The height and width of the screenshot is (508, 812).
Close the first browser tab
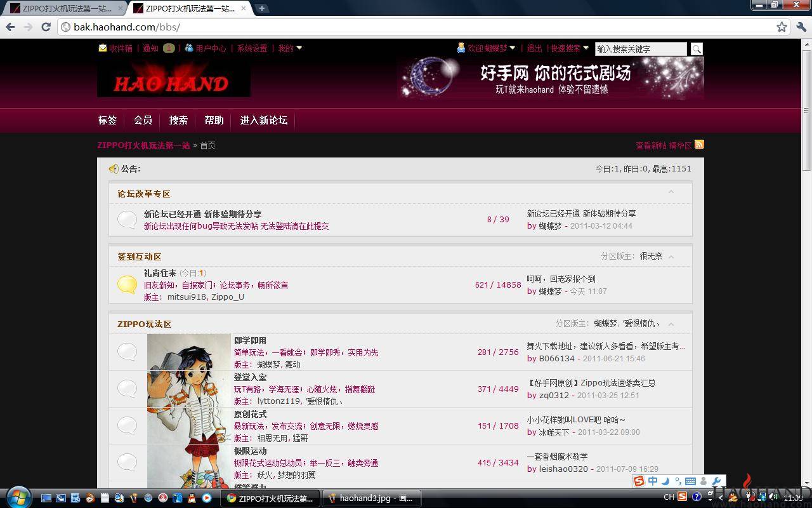pyautogui.click(x=119, y=8)
